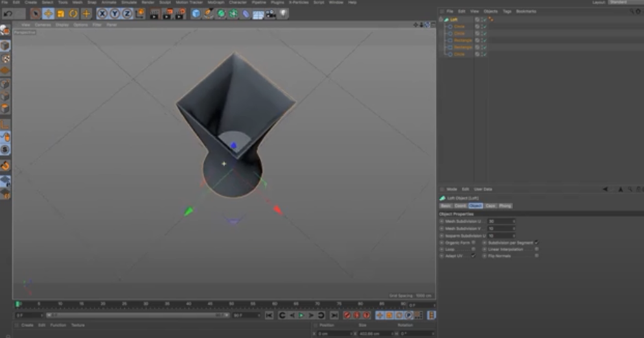Switch to Edges mode

click(5, 96)
